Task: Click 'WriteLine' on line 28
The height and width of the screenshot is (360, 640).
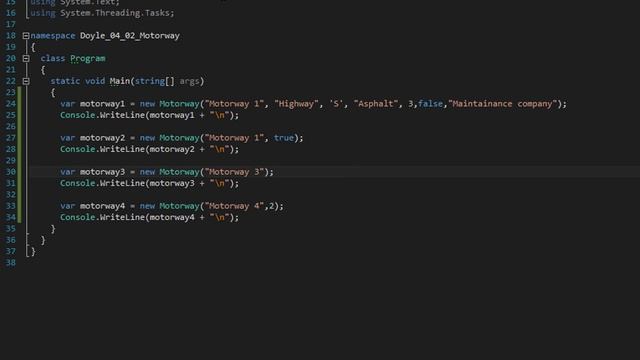Action: tap(122, 149)
